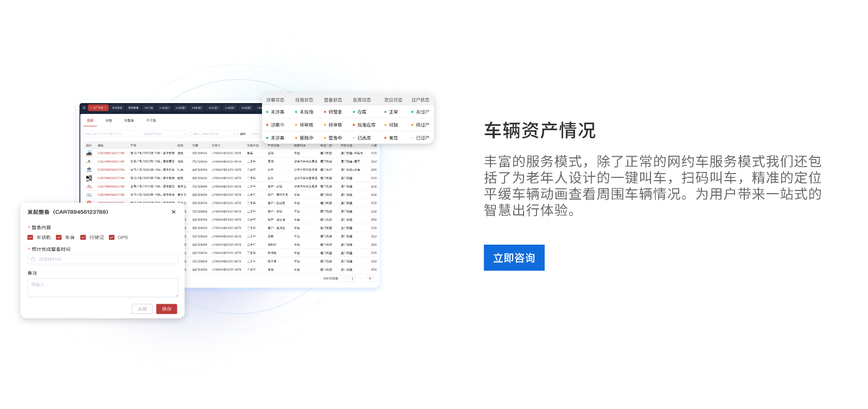The width and height of the screenshot is (868, 409).
Task: Toggle the 行驶证 checkbox
Action: pos(83,238)
